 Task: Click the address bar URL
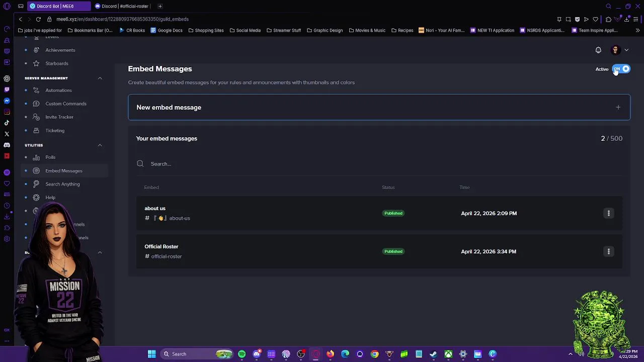point(122,19)
